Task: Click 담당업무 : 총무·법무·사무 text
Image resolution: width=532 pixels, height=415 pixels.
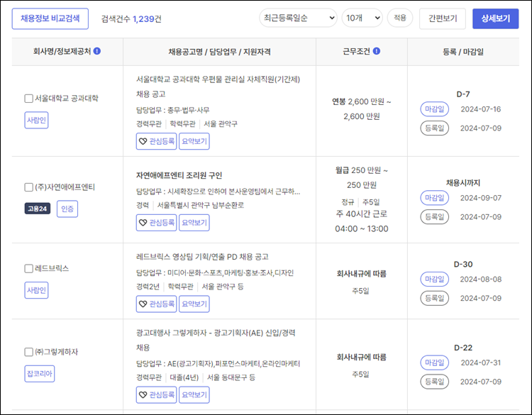Action: coord(172,110)
